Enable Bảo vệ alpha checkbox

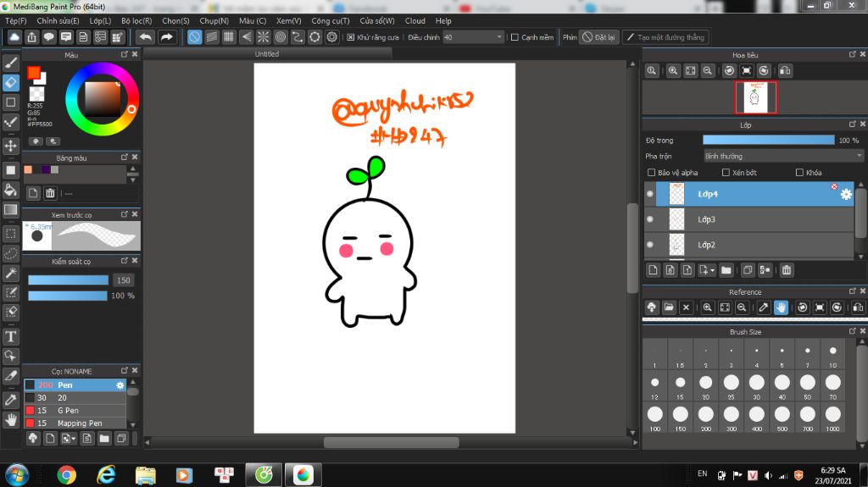(651, 173)
